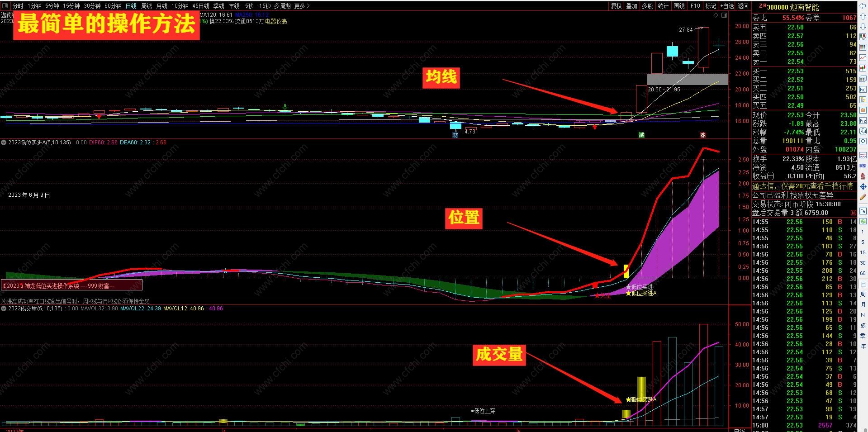The image size is (868, 432).
Task: Switch to the 60分钟 chart tab
Action: tap(113, 6)
